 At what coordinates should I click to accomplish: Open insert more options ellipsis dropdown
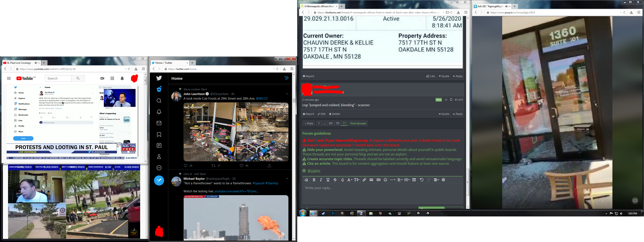tap(393, 180)
